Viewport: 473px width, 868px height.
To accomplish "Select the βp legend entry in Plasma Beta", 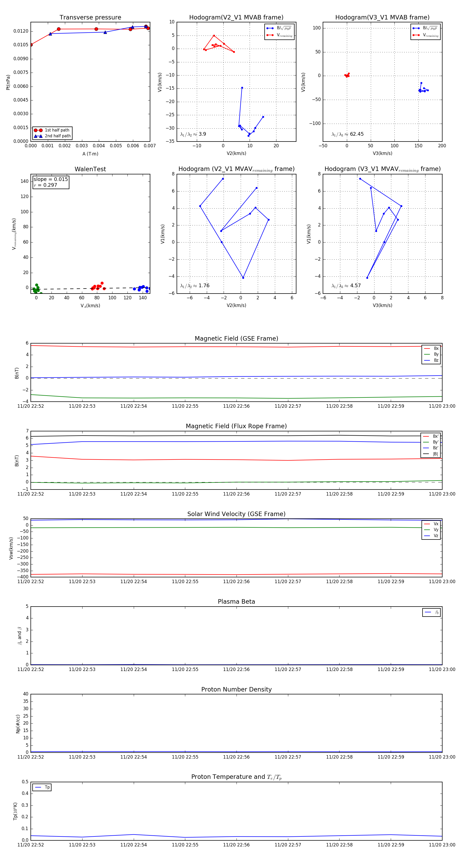I will point(432,612).
